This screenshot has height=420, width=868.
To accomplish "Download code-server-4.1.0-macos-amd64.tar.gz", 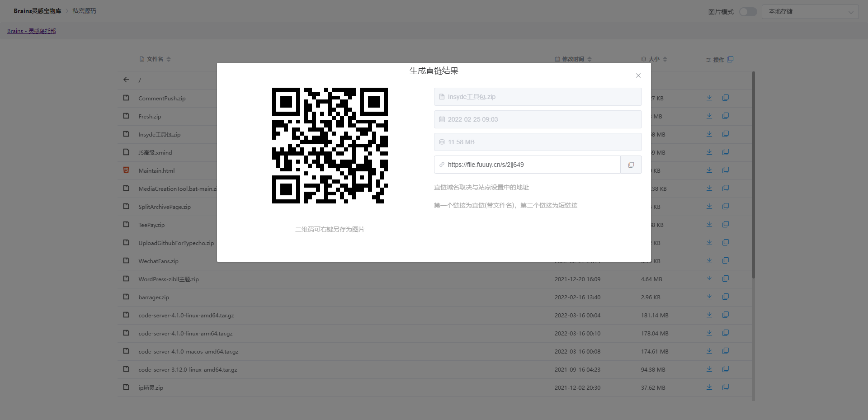I will pyautogui.click(x=709, y=351).
